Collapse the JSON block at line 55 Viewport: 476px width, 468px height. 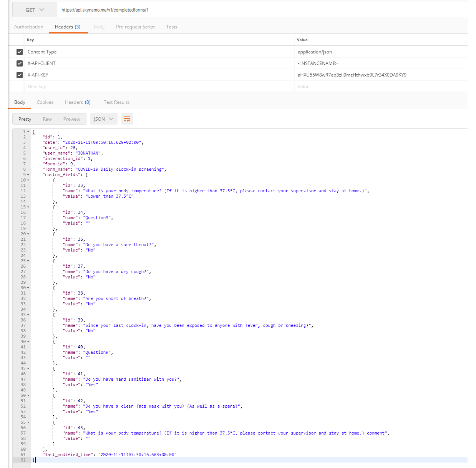(28, 423)
